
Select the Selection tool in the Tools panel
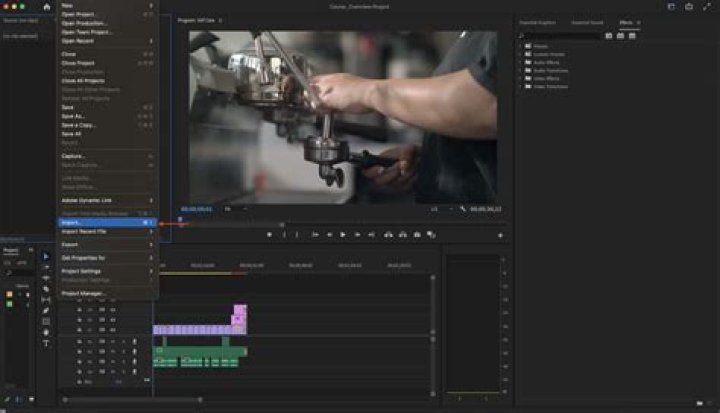point(46,256)
